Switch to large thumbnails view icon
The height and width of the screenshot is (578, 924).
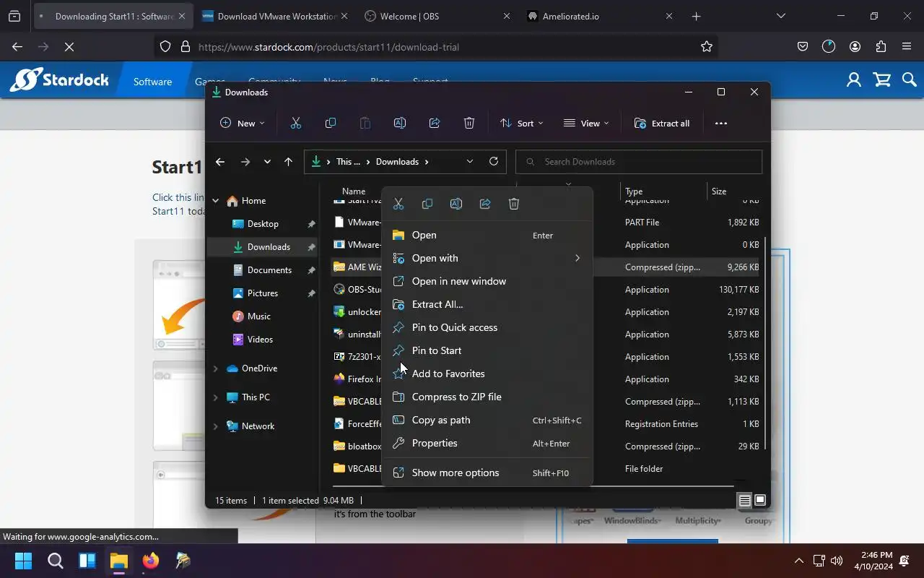(x=760, y=500)
